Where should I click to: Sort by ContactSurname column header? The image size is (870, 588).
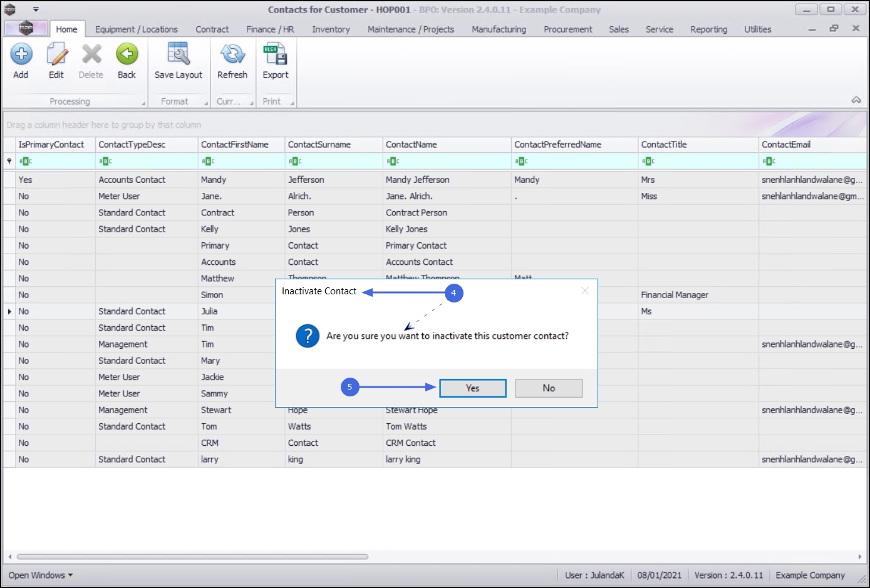tap(334, 145)
